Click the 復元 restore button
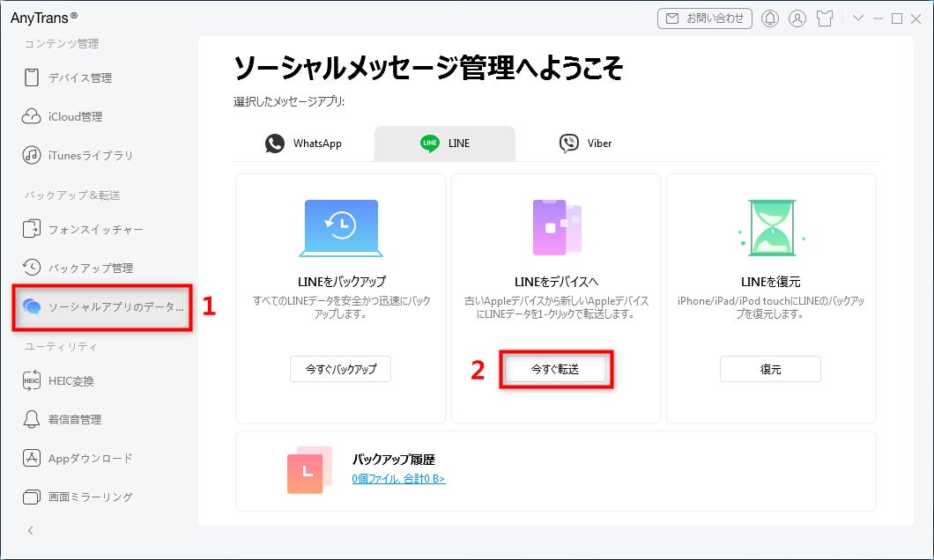The image size is (934, 560). (770, 369)
